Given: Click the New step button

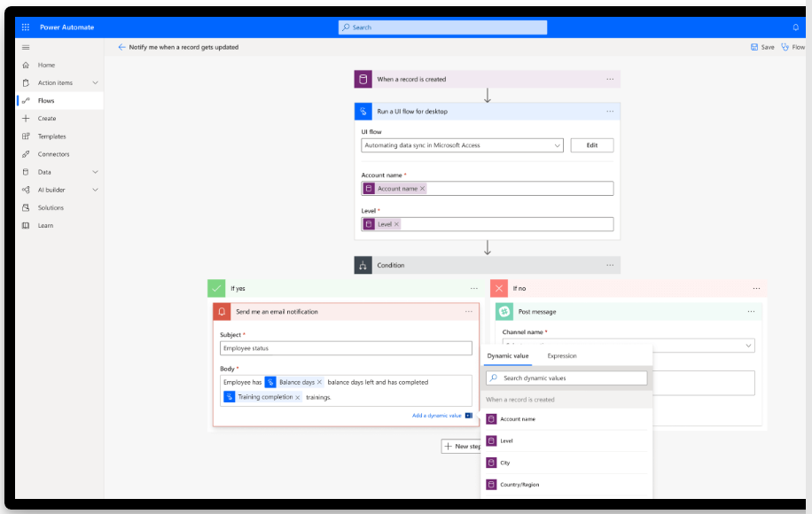Looking at the screenshot, I should [461, 446].
